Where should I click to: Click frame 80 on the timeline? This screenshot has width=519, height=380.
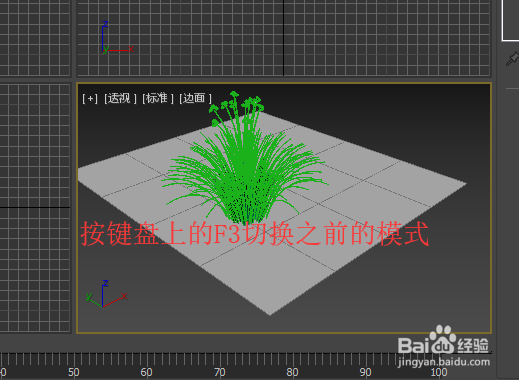click(292, 372)
